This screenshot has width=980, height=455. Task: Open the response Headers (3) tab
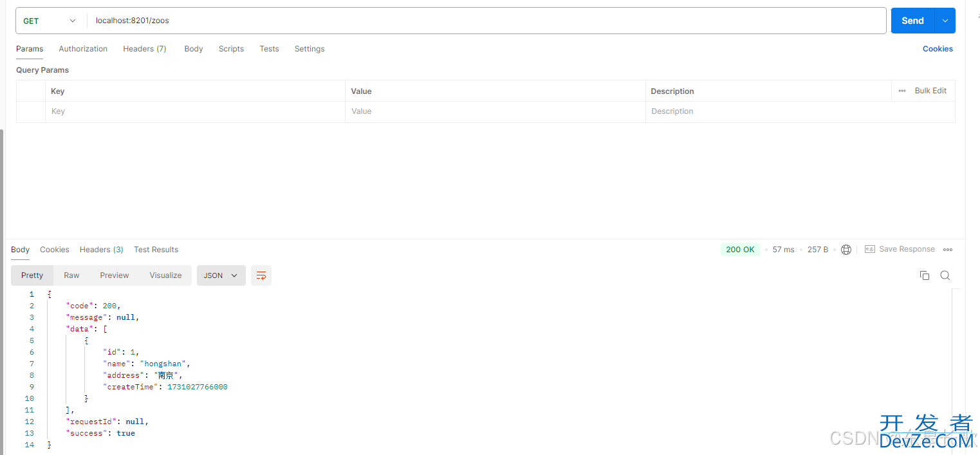click(x=102, y=250)
